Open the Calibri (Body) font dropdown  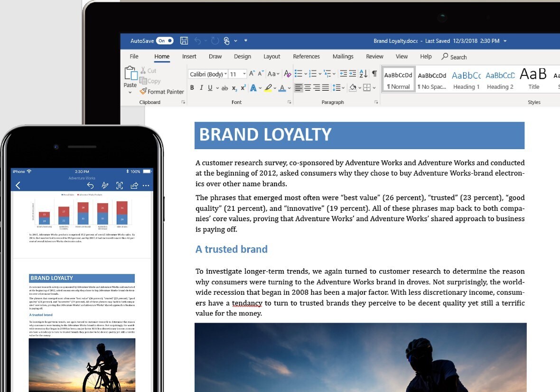click(208, 74)
